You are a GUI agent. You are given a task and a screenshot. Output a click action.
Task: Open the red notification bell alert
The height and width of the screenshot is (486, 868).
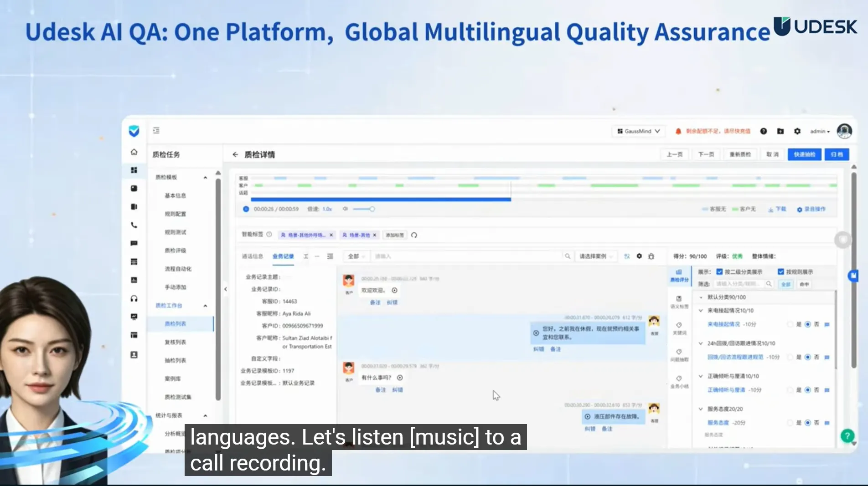point(678,131)
